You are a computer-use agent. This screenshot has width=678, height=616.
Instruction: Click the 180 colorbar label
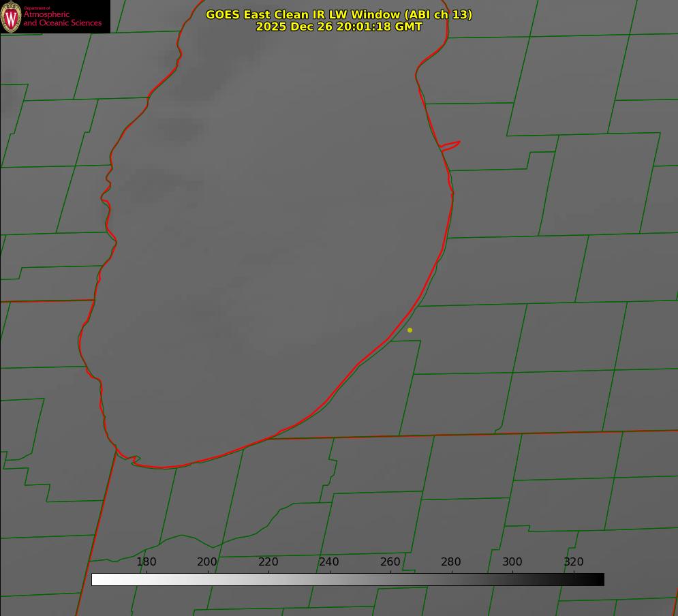[x=146, y=561]
